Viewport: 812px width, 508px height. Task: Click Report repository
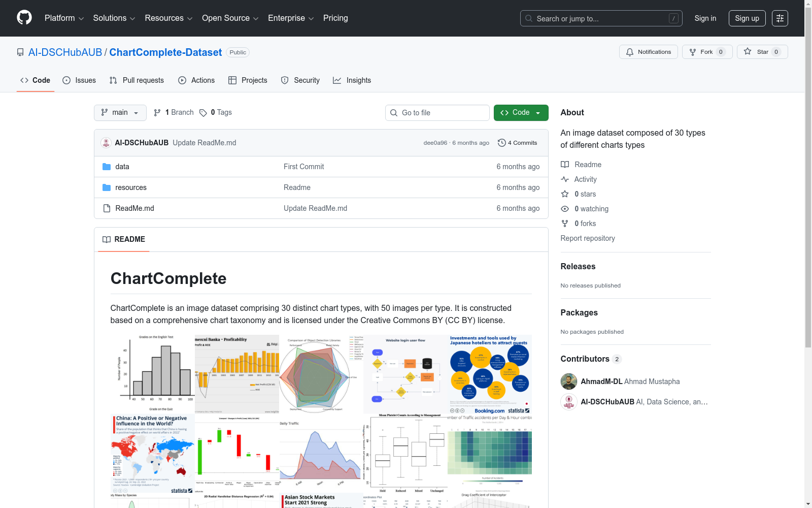(588, 238)
